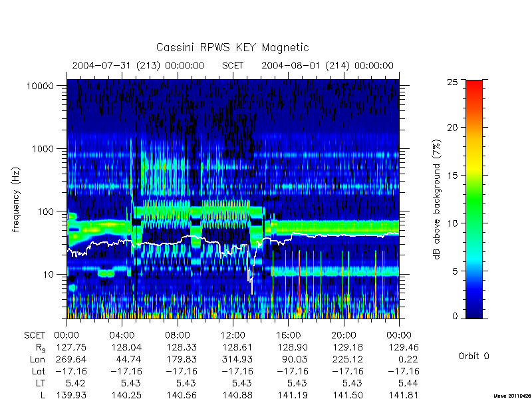This screenshot has height=399, width=532.
Task: Click the Orbit 0 label
Action: coord(473,356)
